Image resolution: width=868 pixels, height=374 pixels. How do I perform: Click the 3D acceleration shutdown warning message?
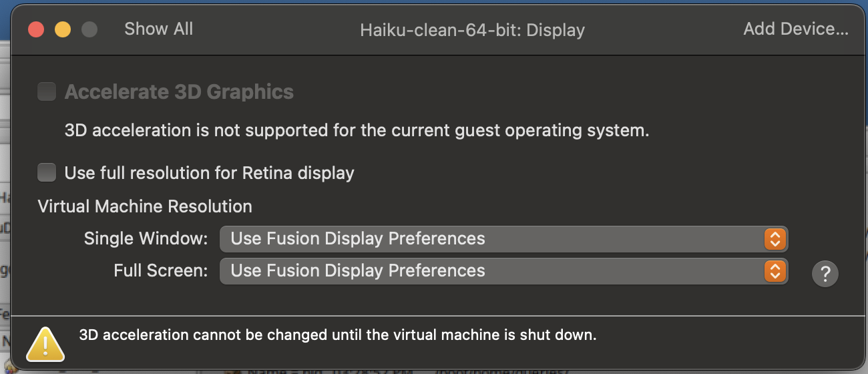[x=338, y=335]
